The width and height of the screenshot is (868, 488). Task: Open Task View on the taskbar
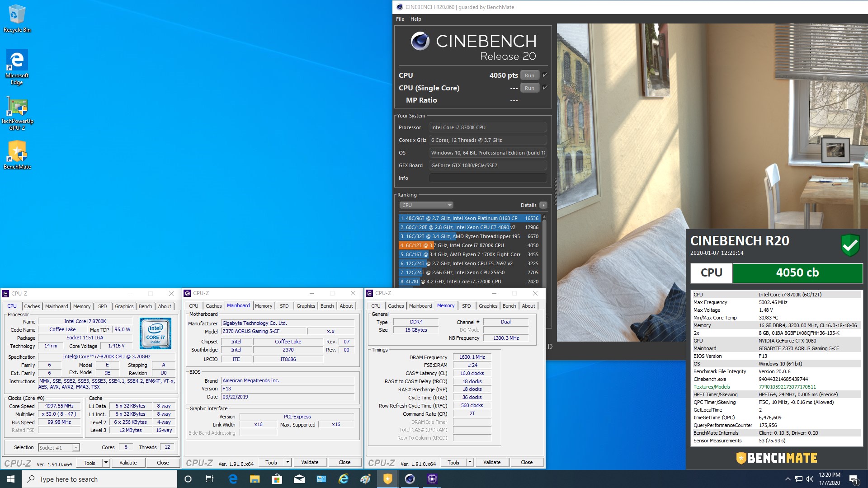(x=210, y=479)
